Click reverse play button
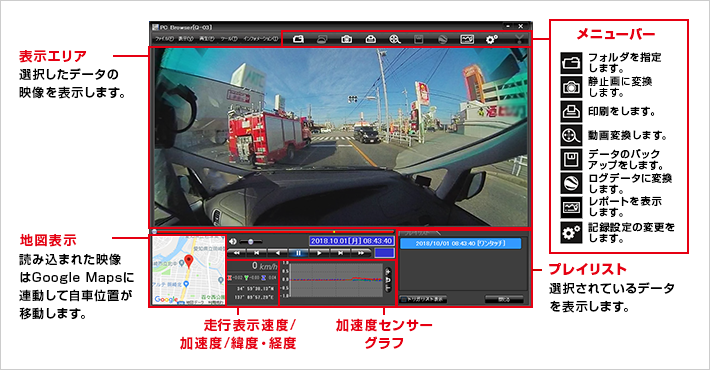The image size is (710, 370). [x=278, y=253]
